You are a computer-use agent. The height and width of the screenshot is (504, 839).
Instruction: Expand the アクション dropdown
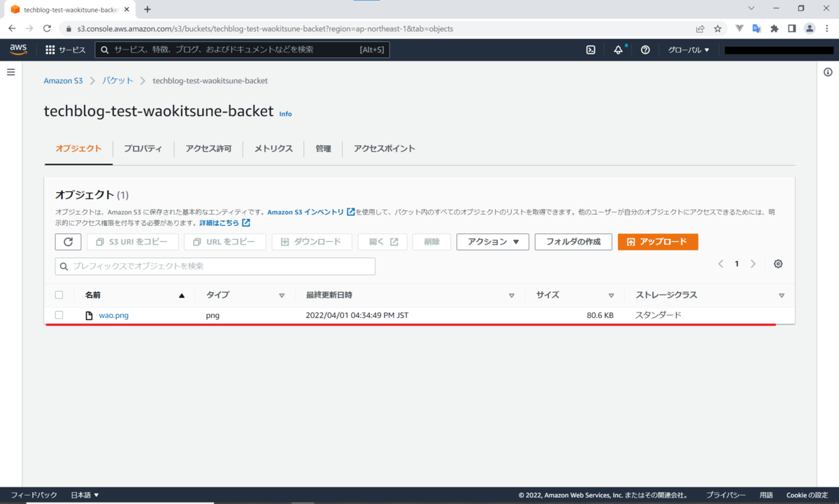(493, 242)
